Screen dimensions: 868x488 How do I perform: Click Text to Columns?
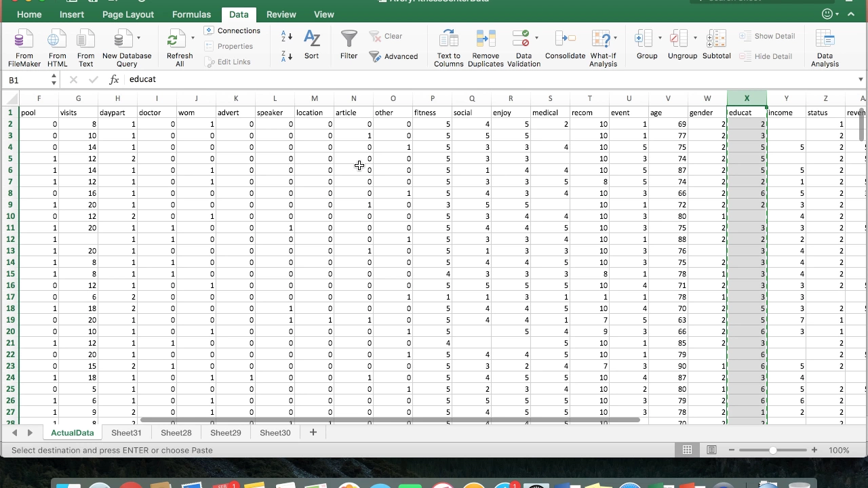tap(448, 48)
